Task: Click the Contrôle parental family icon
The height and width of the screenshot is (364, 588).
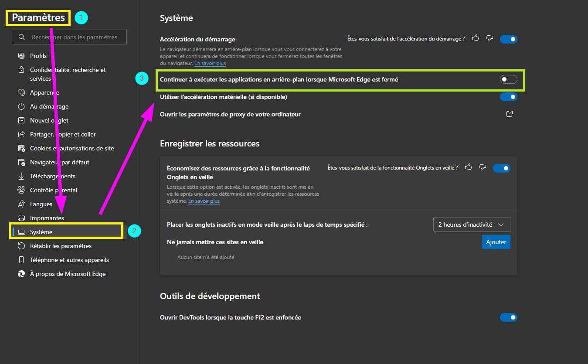Action: point(21,190)
